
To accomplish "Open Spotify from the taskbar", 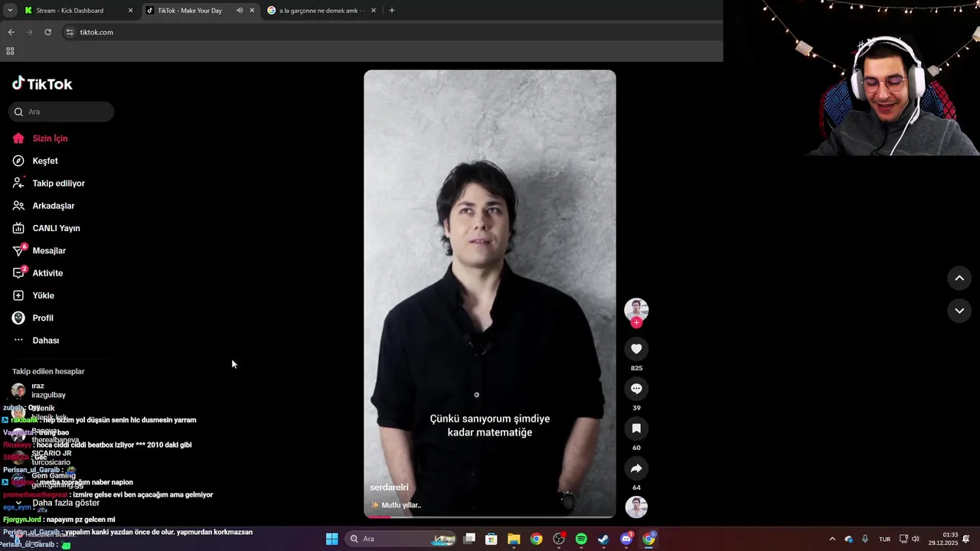I will (581, 539).
